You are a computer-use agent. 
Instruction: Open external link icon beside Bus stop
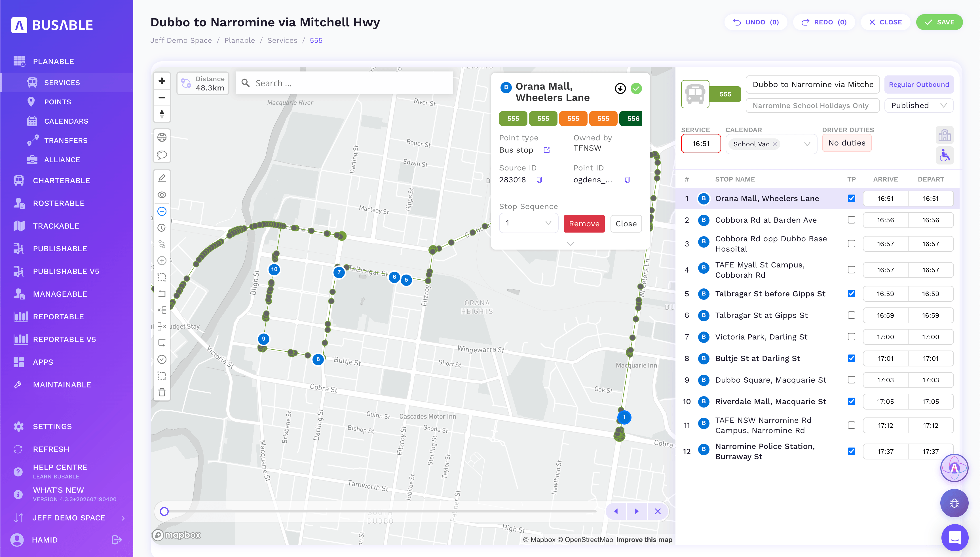547,150
